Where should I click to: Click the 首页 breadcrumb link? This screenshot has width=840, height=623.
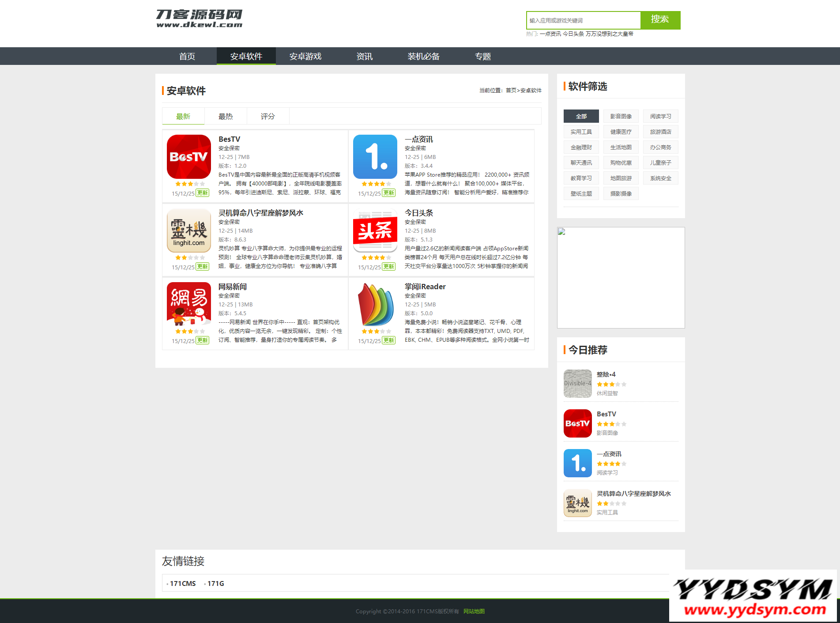511,91
